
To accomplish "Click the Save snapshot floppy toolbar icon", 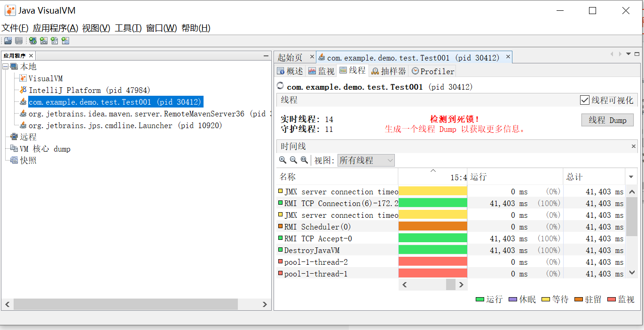I will 19,41.
